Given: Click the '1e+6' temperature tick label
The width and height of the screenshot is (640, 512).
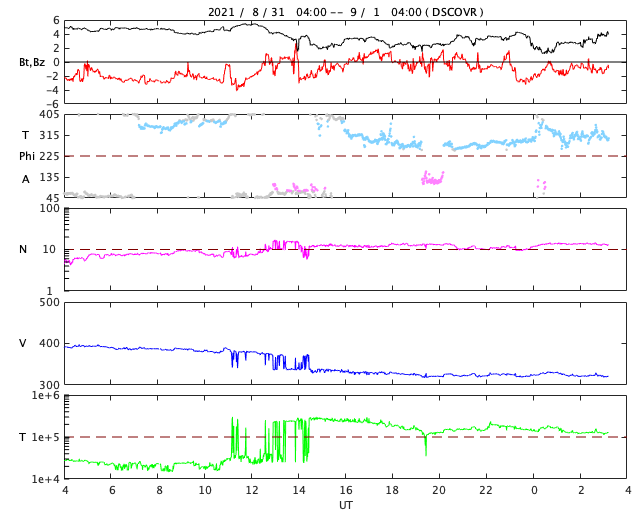Looking at the screenshot, I should click(x=46, y=395).
